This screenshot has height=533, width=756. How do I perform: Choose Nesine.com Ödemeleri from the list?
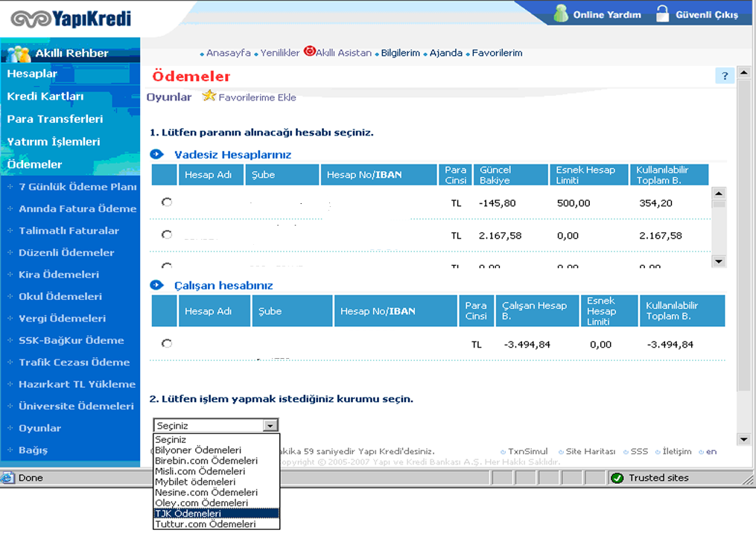[217, 493]
